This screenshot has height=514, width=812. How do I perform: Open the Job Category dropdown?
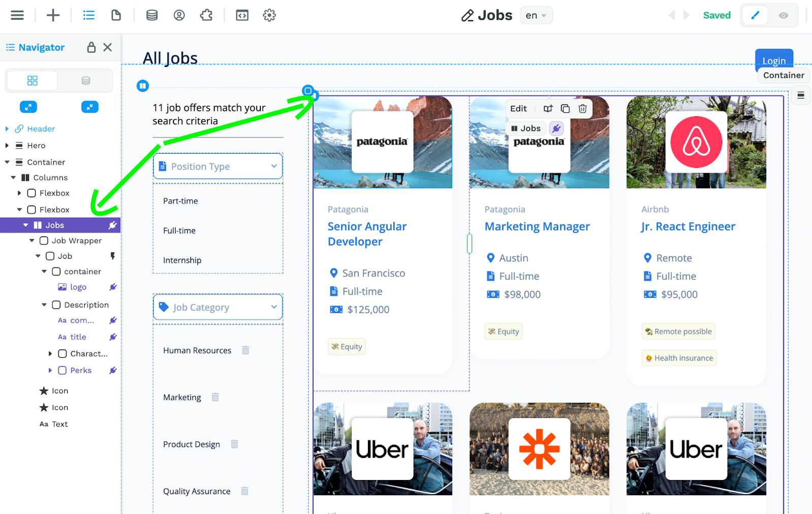pos(218,307)
